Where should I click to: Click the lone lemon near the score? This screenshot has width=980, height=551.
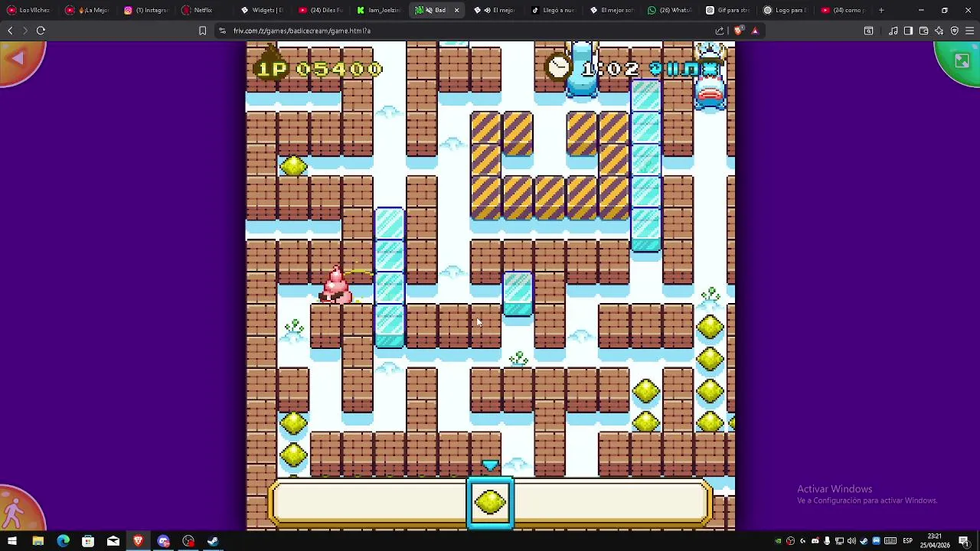(293, 166)
